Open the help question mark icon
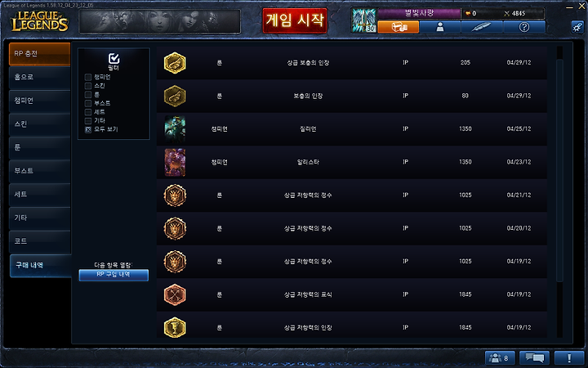Image resolution: width=588 pixels, height=368 pixels. 523,27
